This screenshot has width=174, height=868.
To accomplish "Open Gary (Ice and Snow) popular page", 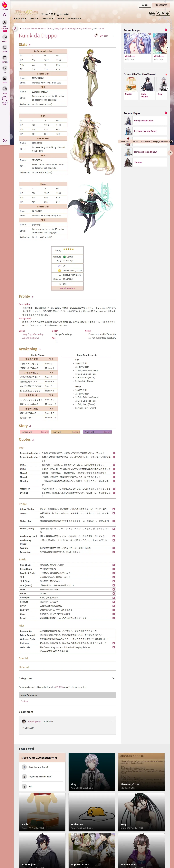I will [144, 121].
